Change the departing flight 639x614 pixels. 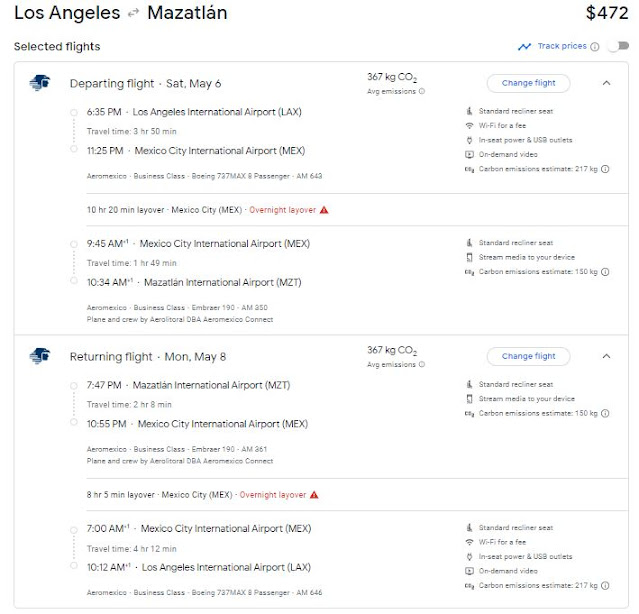(528, 83)
